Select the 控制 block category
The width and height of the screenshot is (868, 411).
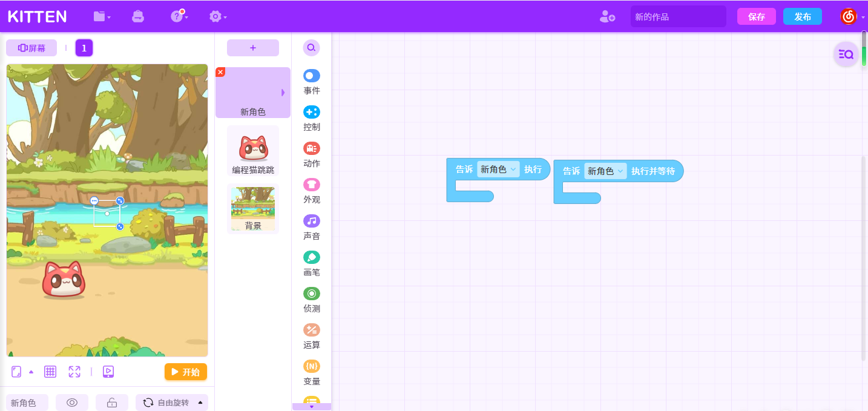pyautogui.click(x=312, y=119)
